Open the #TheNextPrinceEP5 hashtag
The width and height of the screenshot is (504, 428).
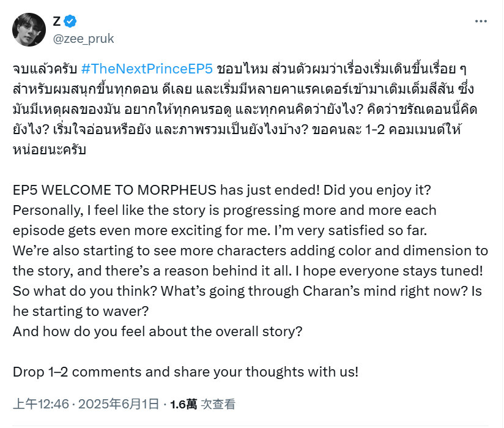147,69
